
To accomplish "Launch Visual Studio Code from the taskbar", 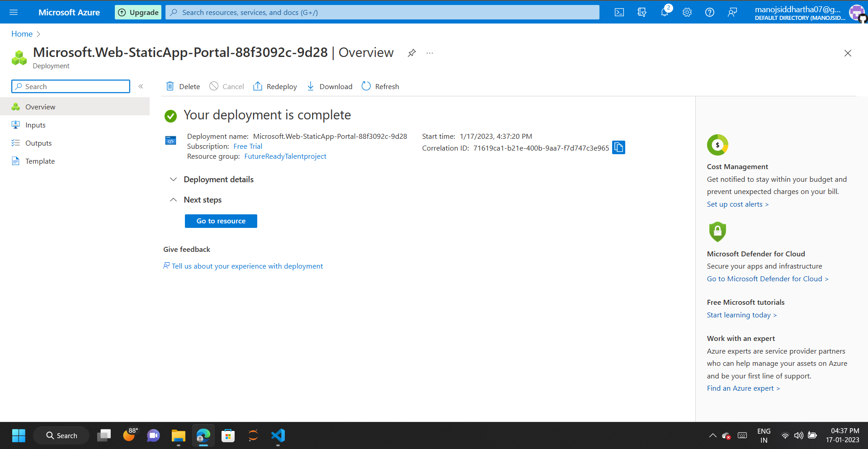I will [278, 435].
